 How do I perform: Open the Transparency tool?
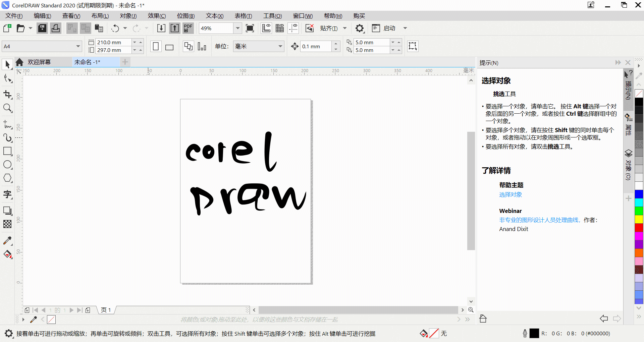click(7, 224)
